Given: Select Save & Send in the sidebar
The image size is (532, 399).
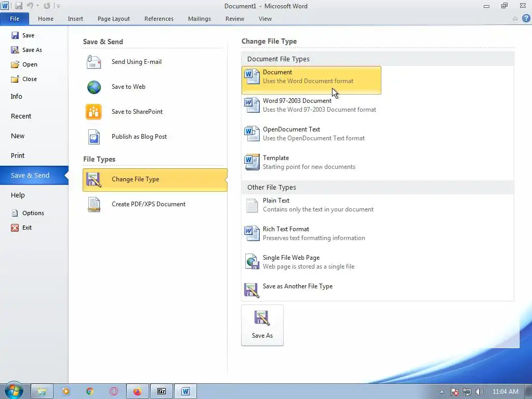Looking at the screenshot, I should click(34, 176).
